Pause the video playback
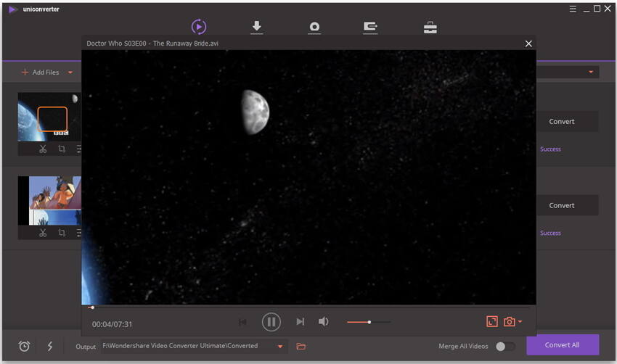 (x=271, y=322)
